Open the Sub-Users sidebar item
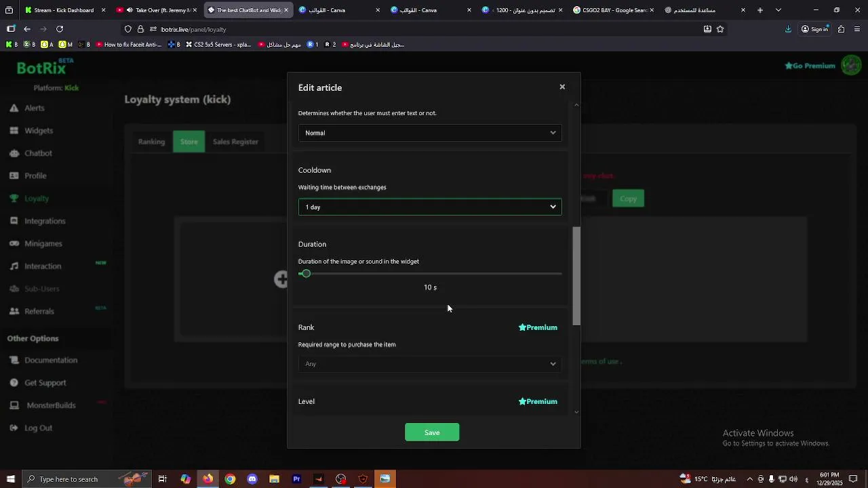 click(x=34, y=289)
